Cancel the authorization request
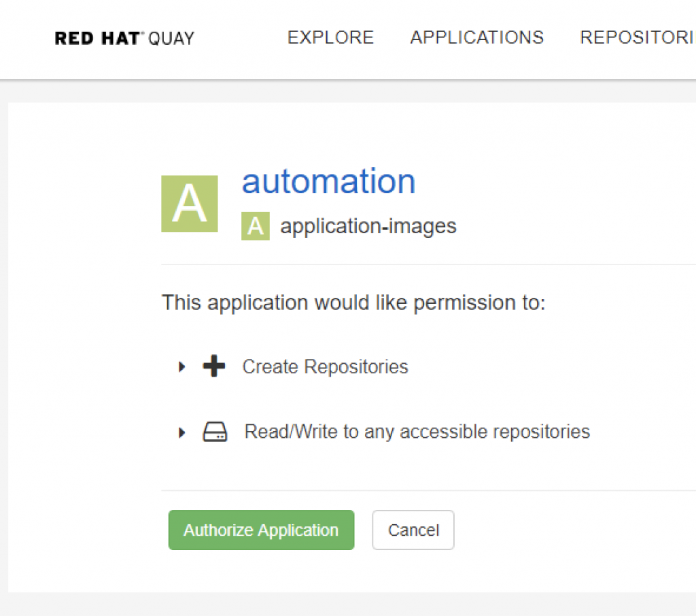The image size is (696, 616). [x=413, y=530]
